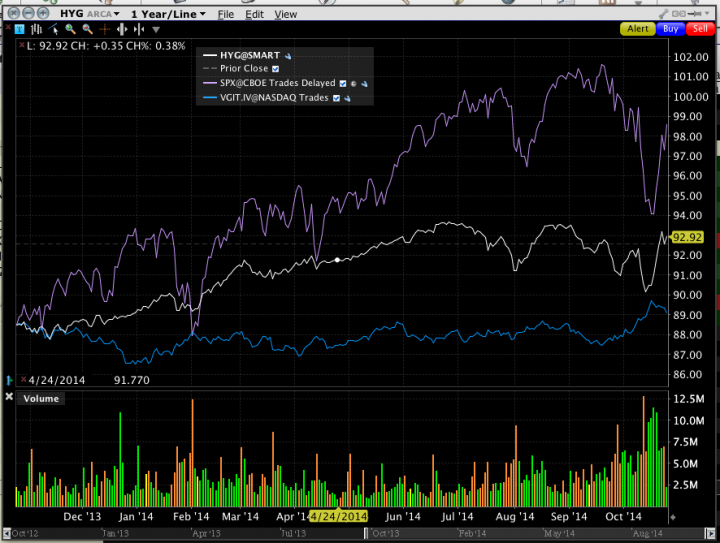720x543 pixels.
Task: Toggle the Prior Close checkbox
Action: click(276, 69)
